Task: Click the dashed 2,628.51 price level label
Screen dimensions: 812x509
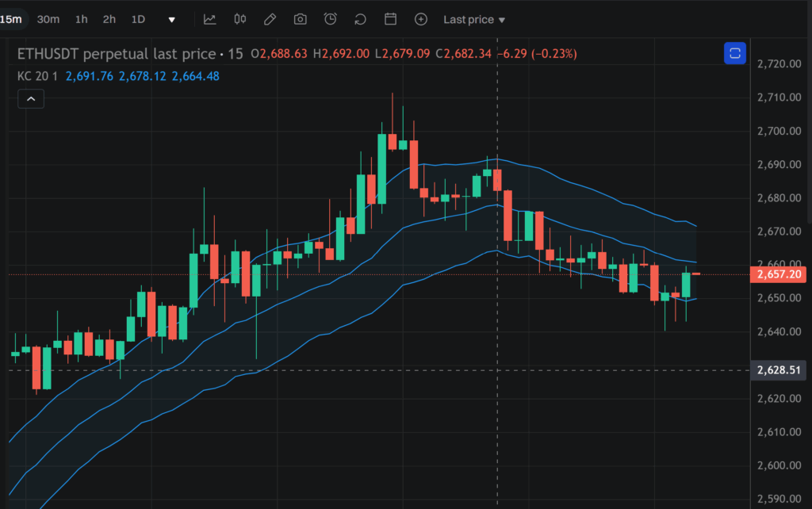Action: coord(778,369)
